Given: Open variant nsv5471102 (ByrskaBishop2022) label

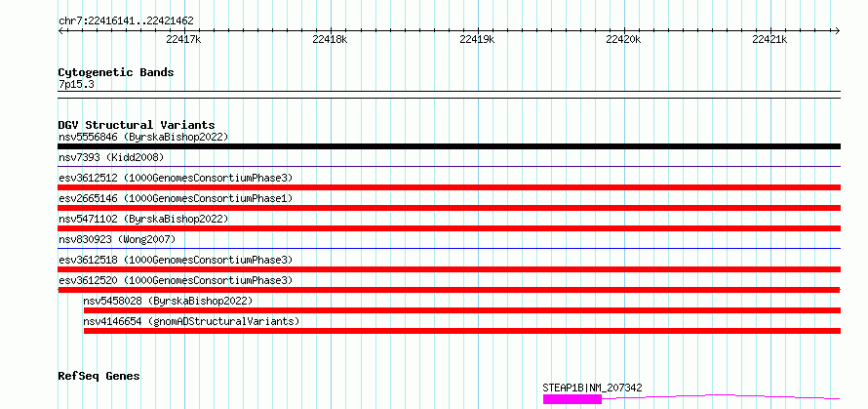Looking at the screenshot, I should pos(143,219).
